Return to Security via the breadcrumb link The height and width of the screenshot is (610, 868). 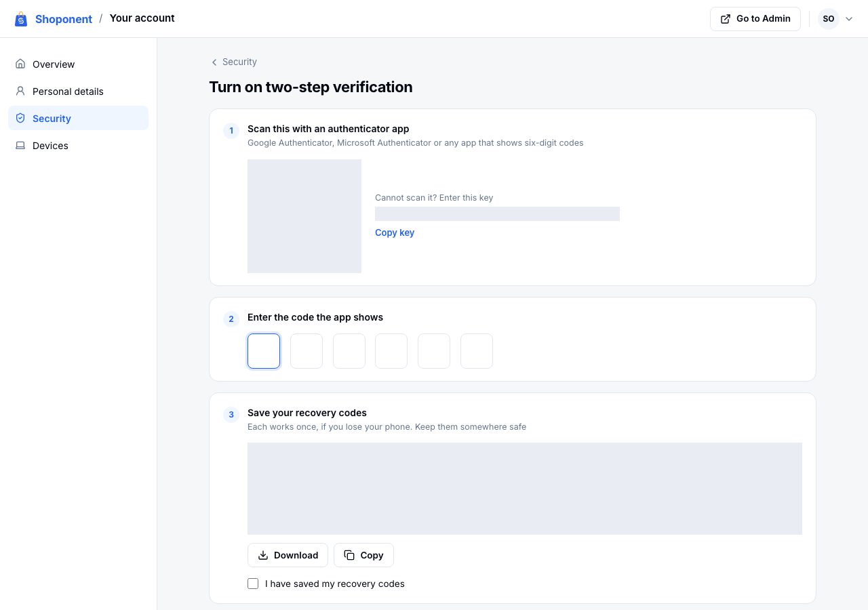[233, 62]
